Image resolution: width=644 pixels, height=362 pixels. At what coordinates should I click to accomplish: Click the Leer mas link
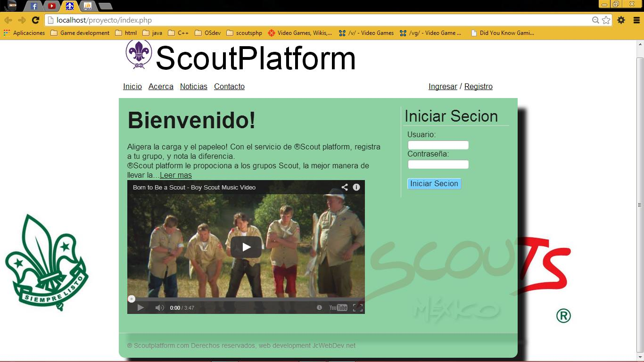pos(176,175)
